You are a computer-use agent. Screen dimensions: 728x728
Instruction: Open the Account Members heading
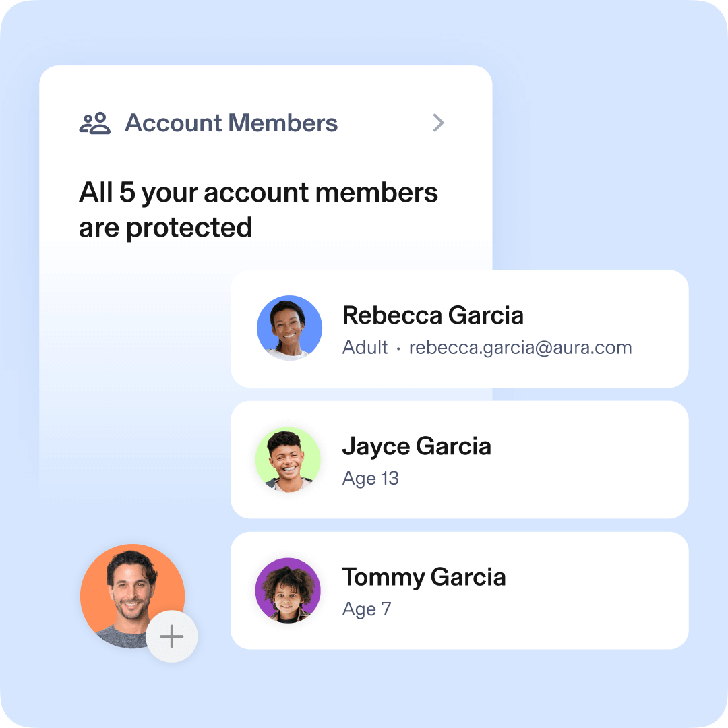coord(231,123)
